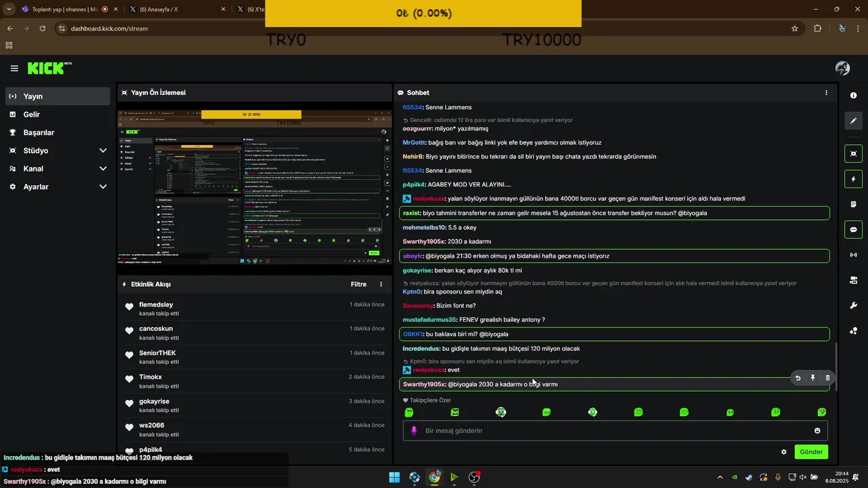Image resolution: width=868 pixels, height=488 pixels.
Task: Open Gelir in the left sidebar
Action: click(58, 115)
